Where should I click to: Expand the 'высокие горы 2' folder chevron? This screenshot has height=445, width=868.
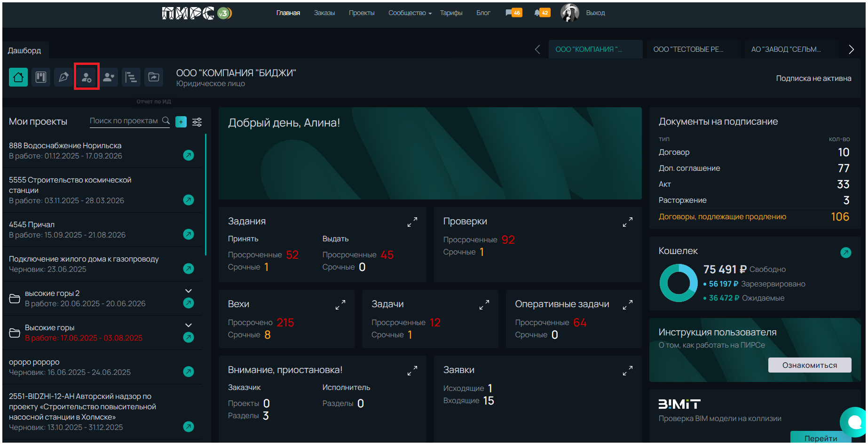point(189,291)
